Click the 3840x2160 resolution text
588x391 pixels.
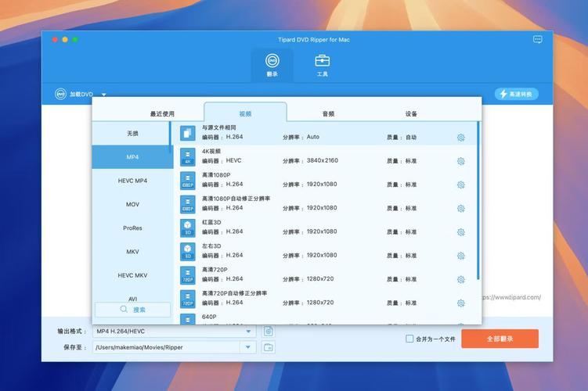pyautogui.click(x=323, y=160)
